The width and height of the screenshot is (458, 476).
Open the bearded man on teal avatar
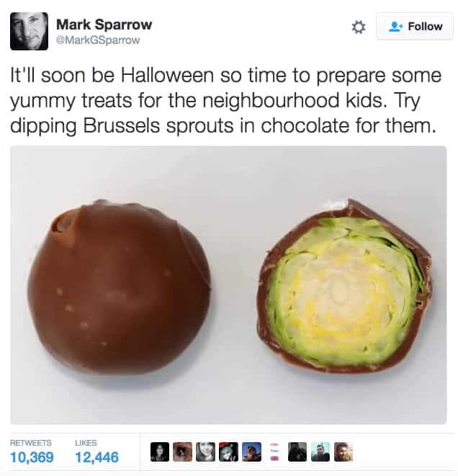[x=320, y=452]
